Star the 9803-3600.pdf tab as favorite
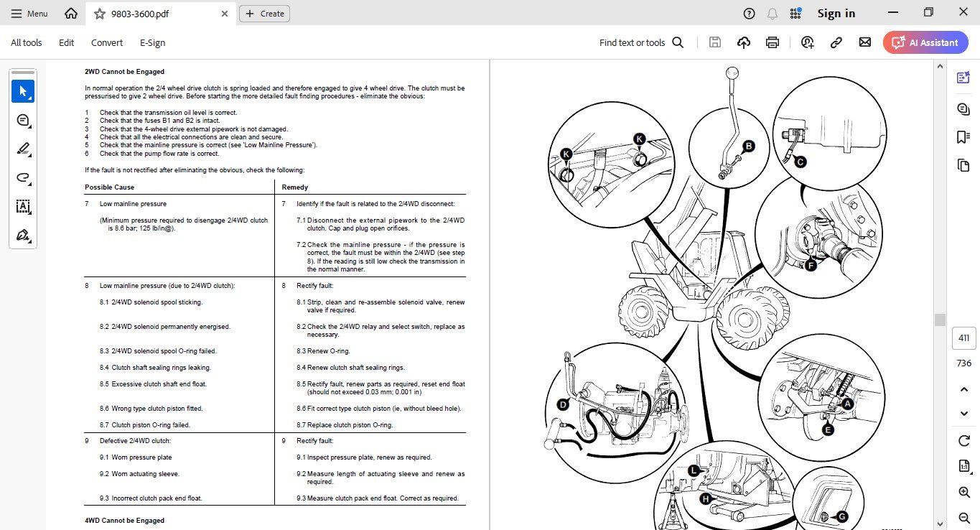The height and width of the screenshot is (530, 980). click(100, 14)
